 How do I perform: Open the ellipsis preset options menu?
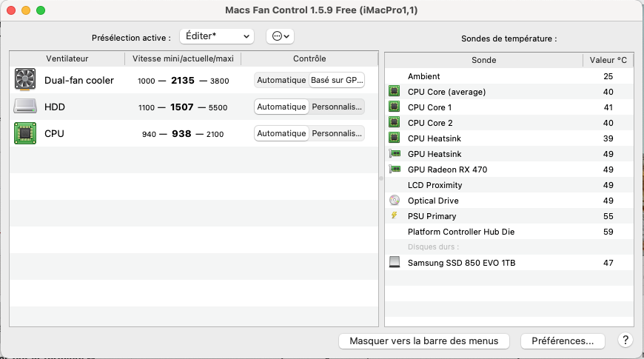[280, 36]
